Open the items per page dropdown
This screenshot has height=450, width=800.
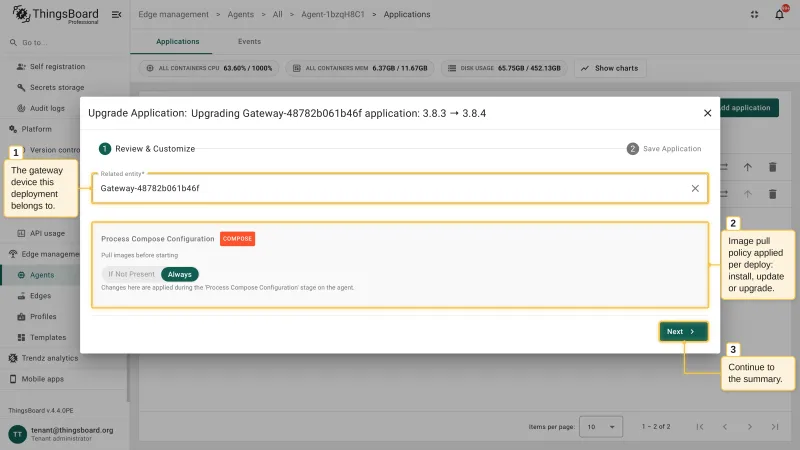click(601, 427)
